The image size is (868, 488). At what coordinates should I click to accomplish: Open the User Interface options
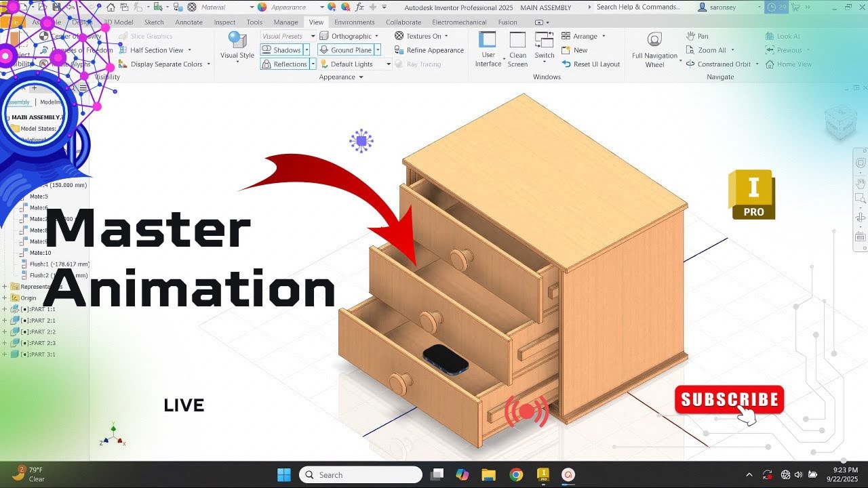click(x=488, y=49)
